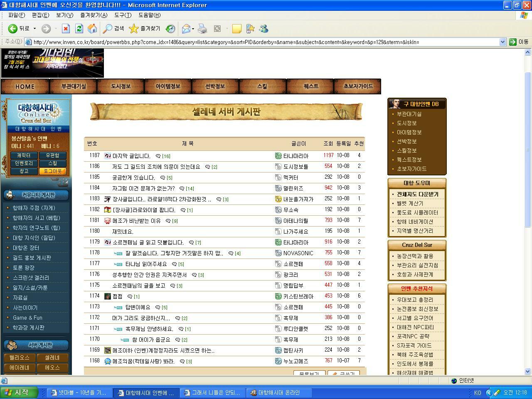This screenshot has height=399, width=532.
Task: Click the Go (이동) button
Action: coord(519,42)
